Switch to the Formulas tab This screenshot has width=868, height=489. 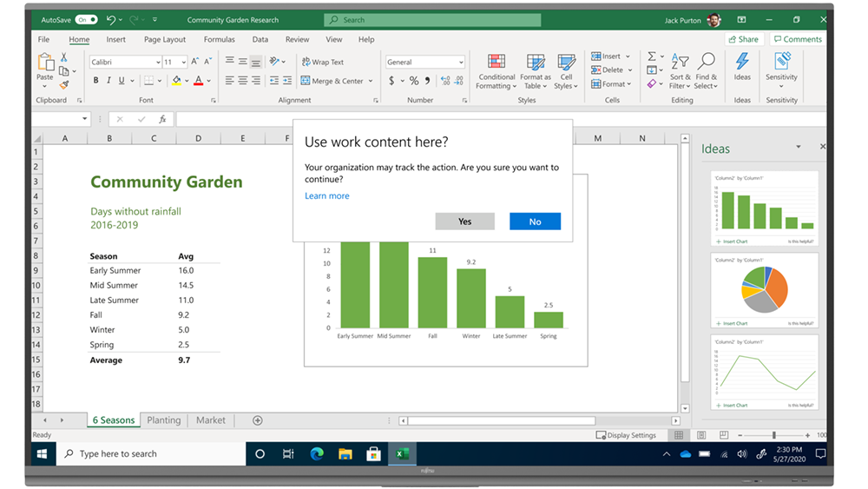(220, 39)
